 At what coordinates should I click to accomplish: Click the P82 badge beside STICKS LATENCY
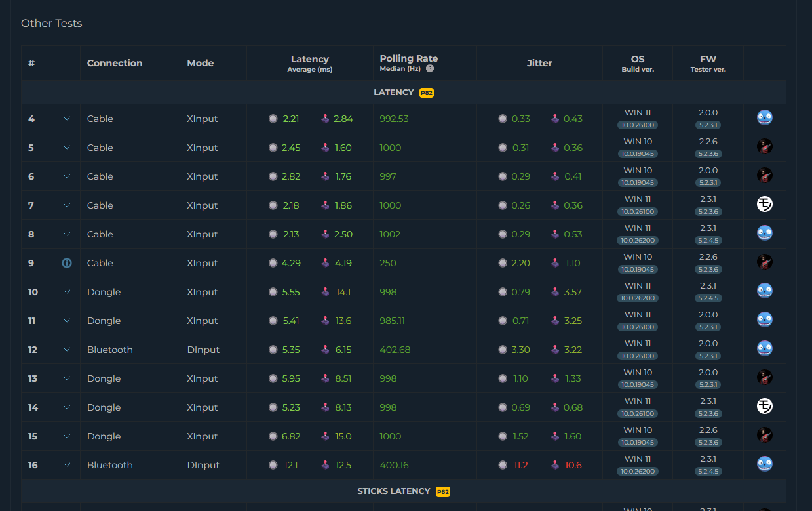point(443,492)
